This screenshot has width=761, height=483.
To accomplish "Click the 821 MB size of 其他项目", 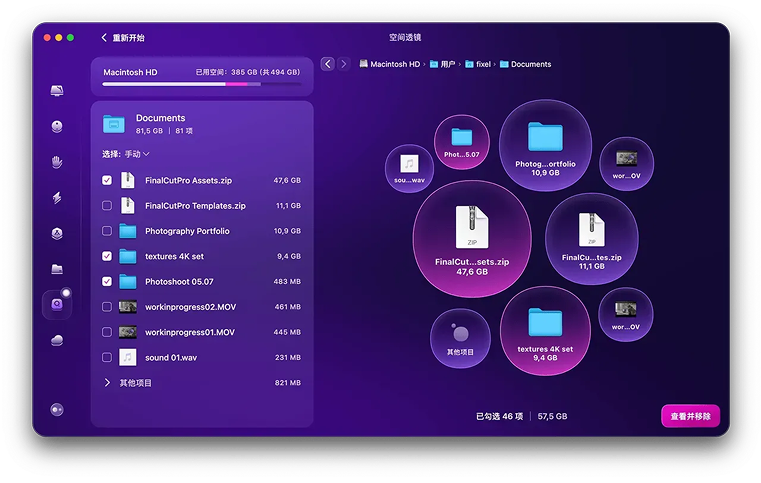I will (x=288, y=383).
